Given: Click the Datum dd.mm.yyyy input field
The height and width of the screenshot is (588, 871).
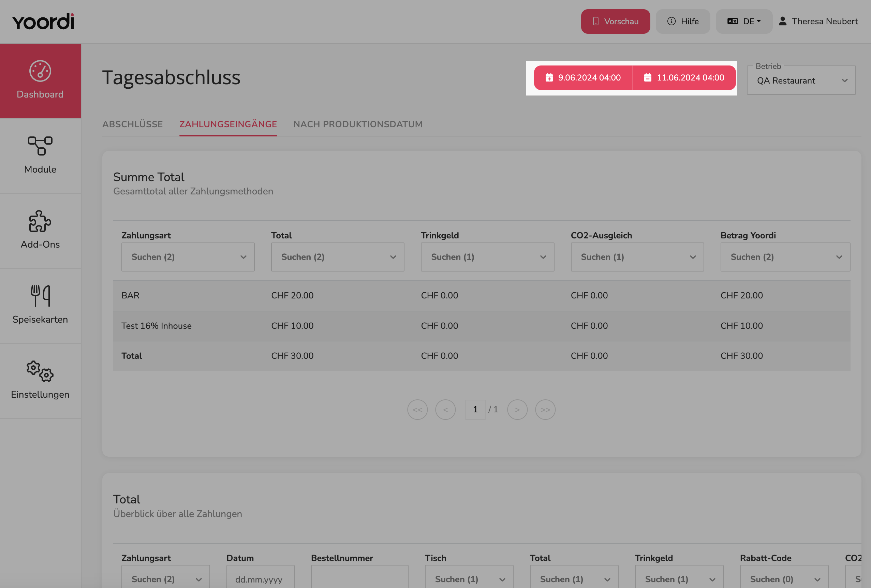Looking at the screenshot, I should [x=260, y=578].
